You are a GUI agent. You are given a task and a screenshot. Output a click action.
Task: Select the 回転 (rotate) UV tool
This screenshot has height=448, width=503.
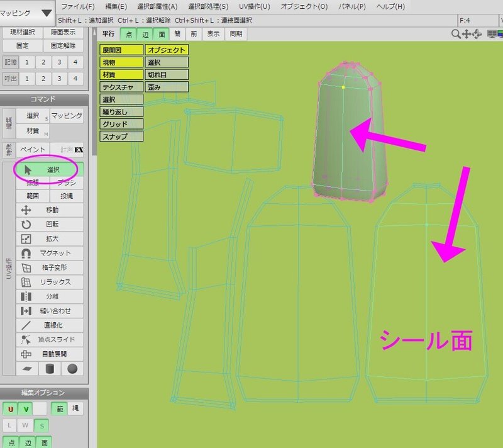(50, 225)
